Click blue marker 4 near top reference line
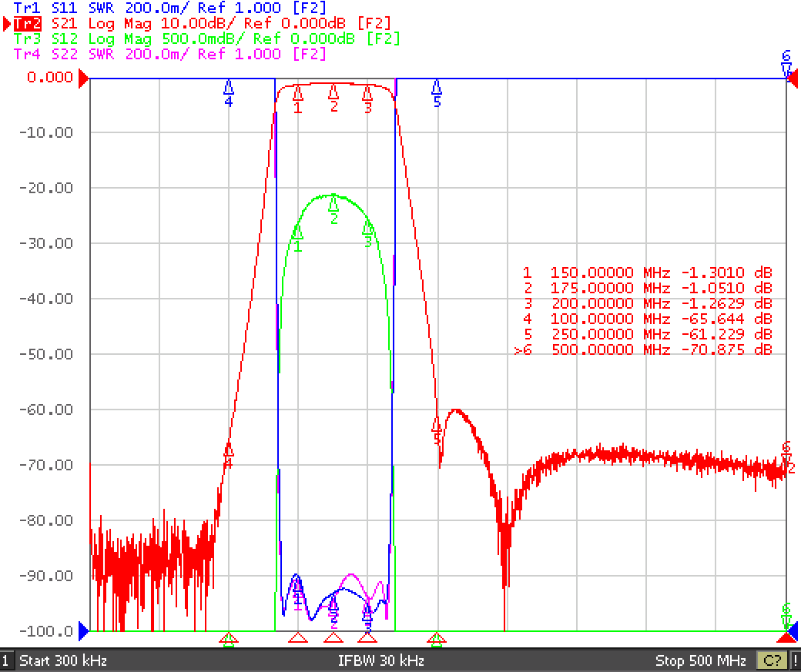The height and width of the screenshot is (672, 801). [228, 93]
